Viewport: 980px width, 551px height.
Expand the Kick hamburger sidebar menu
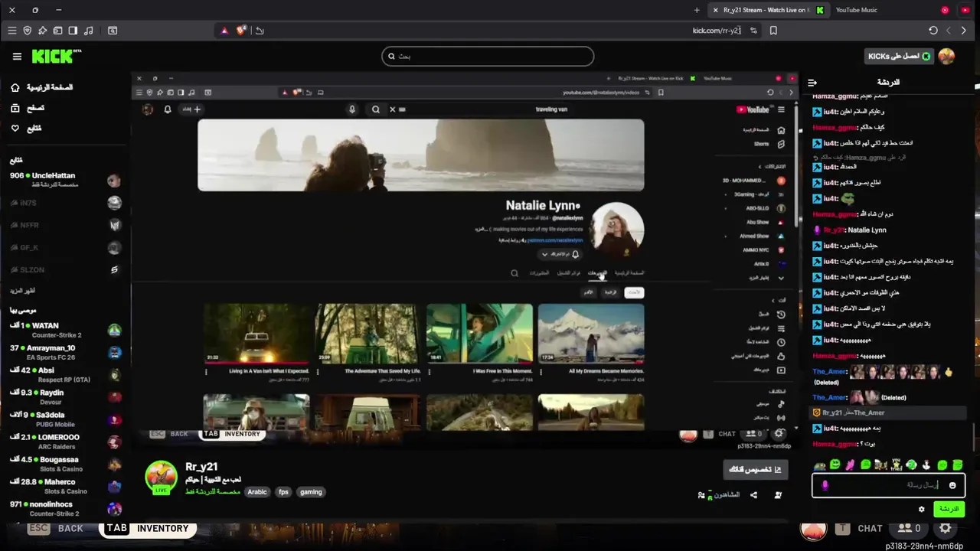17,56
